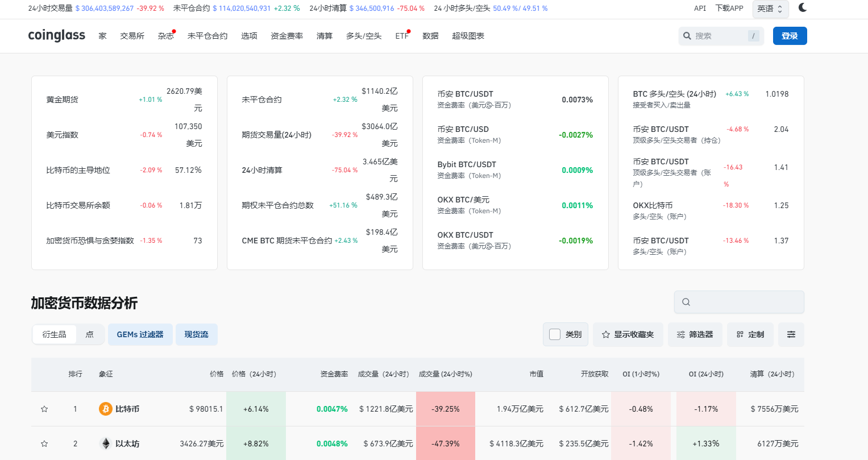Favorite 以太坊 with star icon

click(x=44, y=444)
